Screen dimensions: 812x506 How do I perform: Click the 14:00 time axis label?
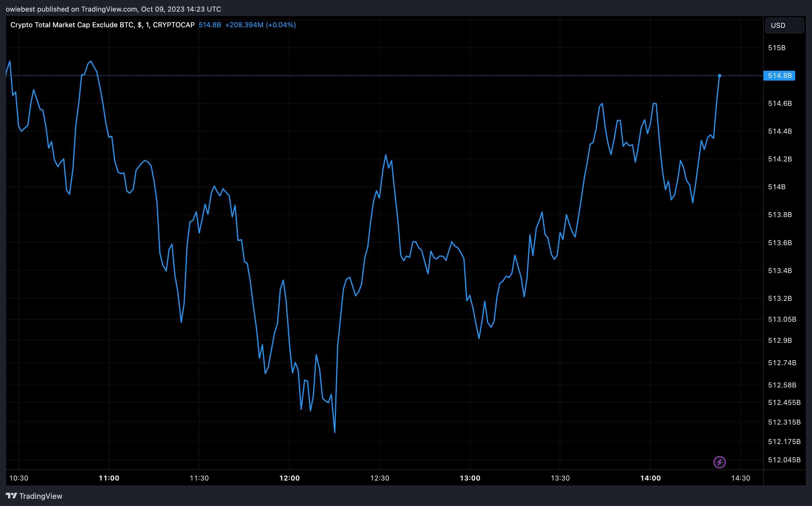coord(650,478)
